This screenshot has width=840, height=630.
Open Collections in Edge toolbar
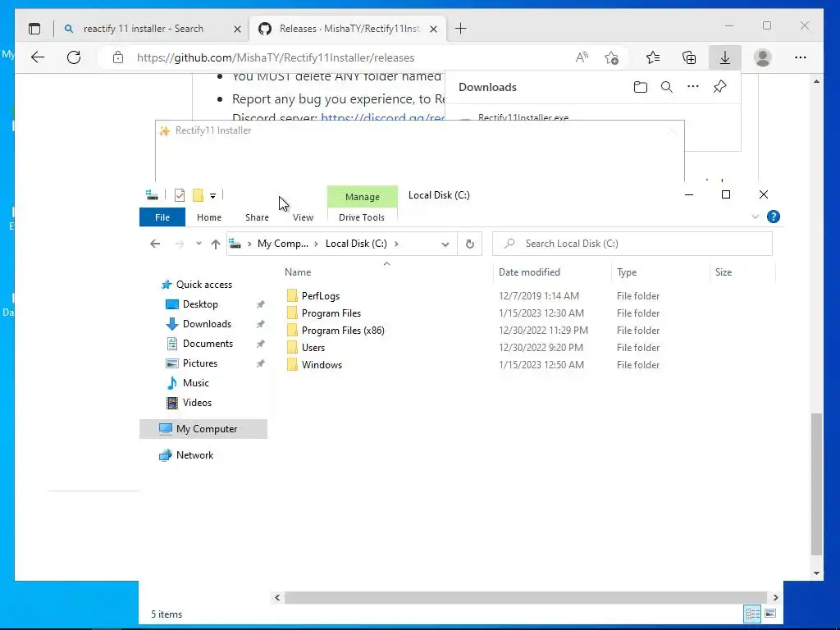tap(689, 57)
